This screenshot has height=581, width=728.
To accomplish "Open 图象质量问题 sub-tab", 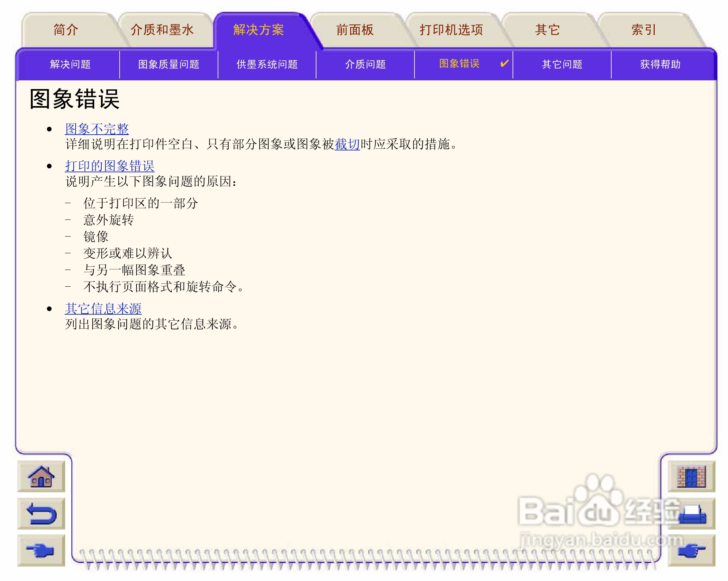I will click(168, 64).
